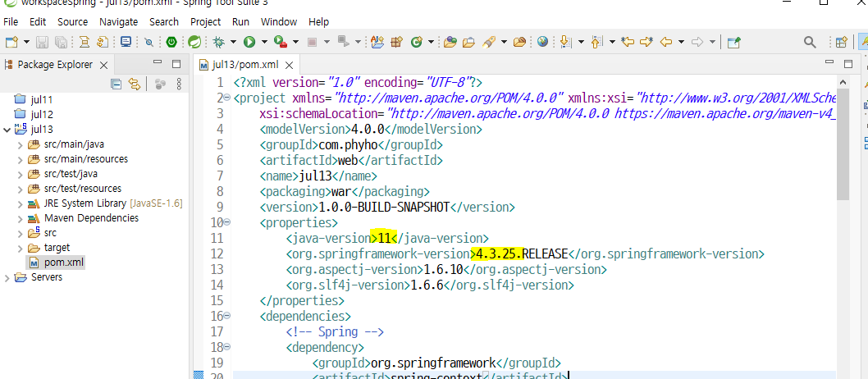Click the Debug bug icon
The image size is (868, 379).
219,42
